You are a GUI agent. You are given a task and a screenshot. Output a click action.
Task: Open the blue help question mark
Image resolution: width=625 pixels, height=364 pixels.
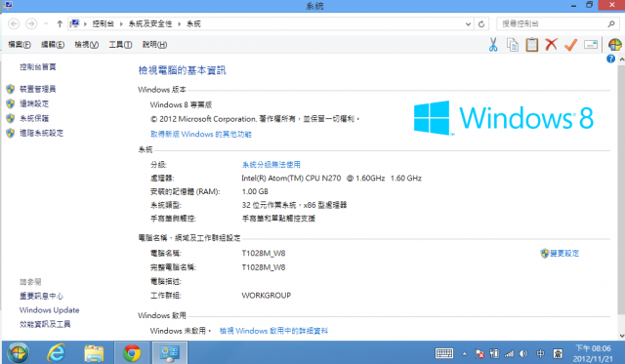[x=610, y=59]
